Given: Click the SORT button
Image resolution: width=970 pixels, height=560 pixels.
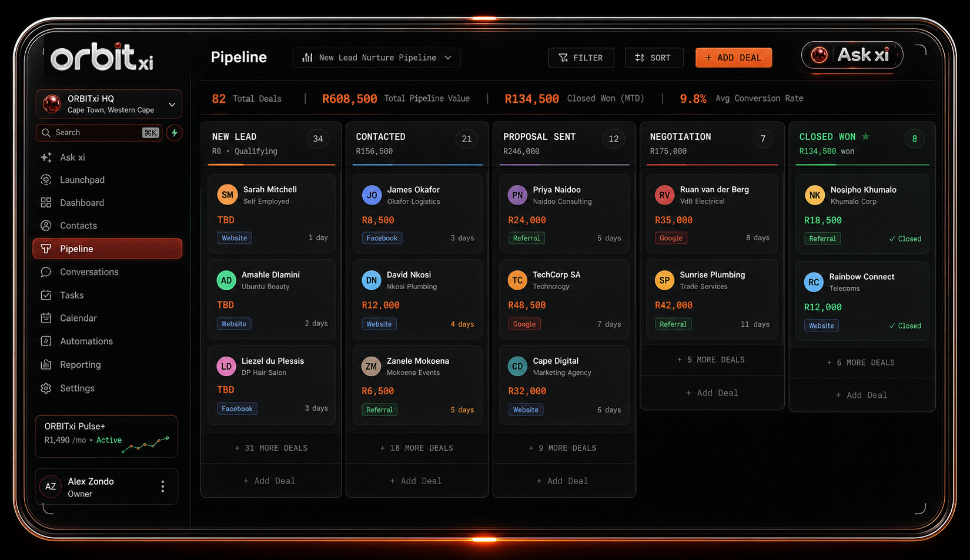Looking at the screenshot, I should tap(654, 58).
